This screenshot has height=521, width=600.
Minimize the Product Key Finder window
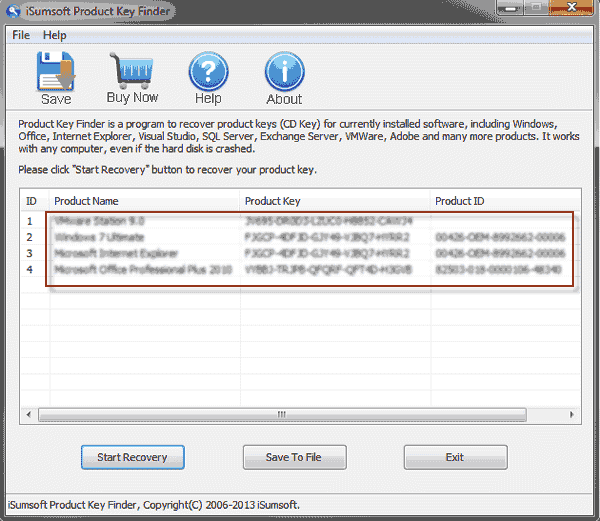coord(510,8)
